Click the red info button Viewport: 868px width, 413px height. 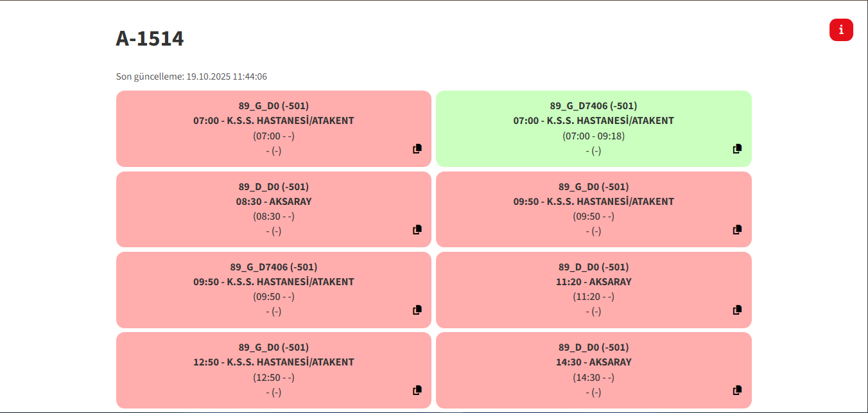[841, 30]
